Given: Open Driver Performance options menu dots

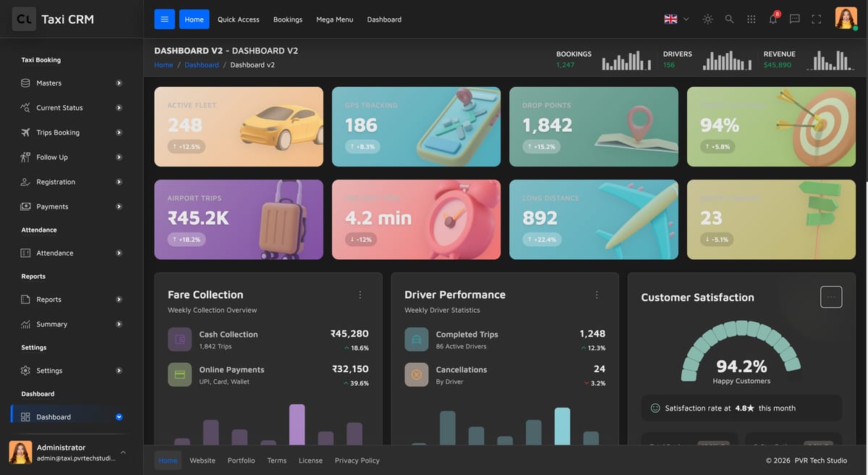Looking at the screenshot, I should (x=597, y=295).
